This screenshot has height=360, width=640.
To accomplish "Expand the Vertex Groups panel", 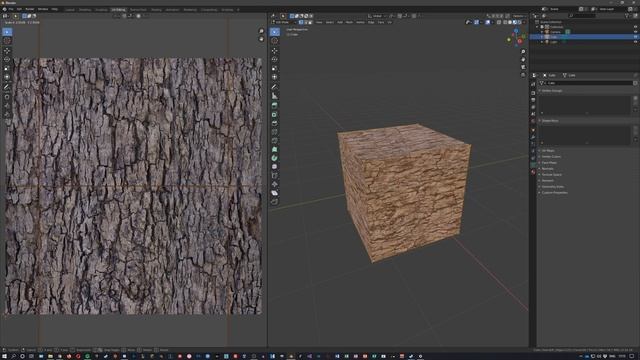I will (552, 91).
